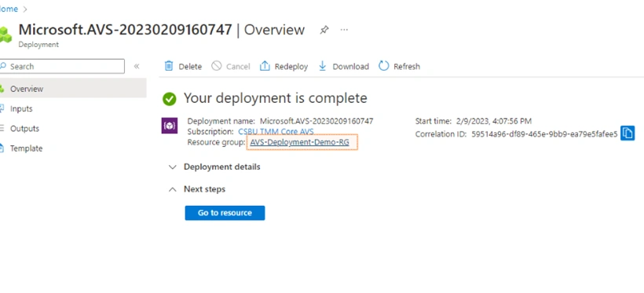Focus the sidebar Search input field
The image size is (644, 293).
(62, 66)
